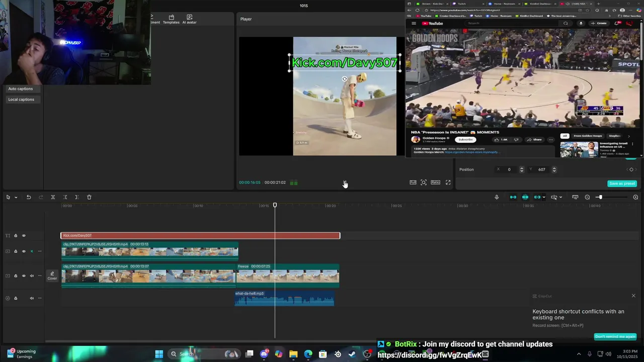Open more options for audio track
Viewport: 644px width, 362px height.
(40, 298)
